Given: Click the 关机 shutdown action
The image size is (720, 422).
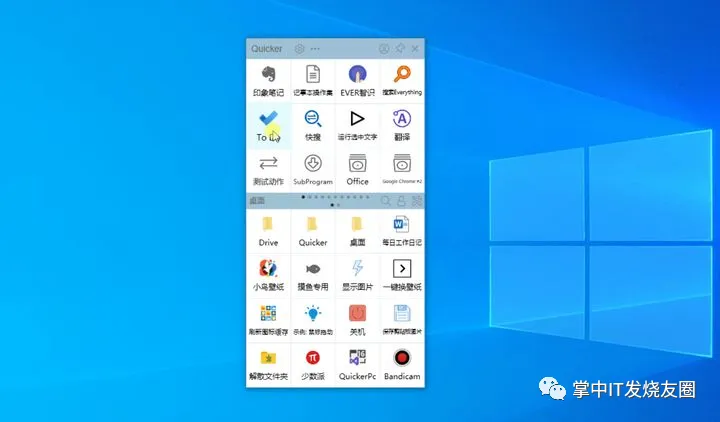Looking at the screenshot, I should point(357,321).
